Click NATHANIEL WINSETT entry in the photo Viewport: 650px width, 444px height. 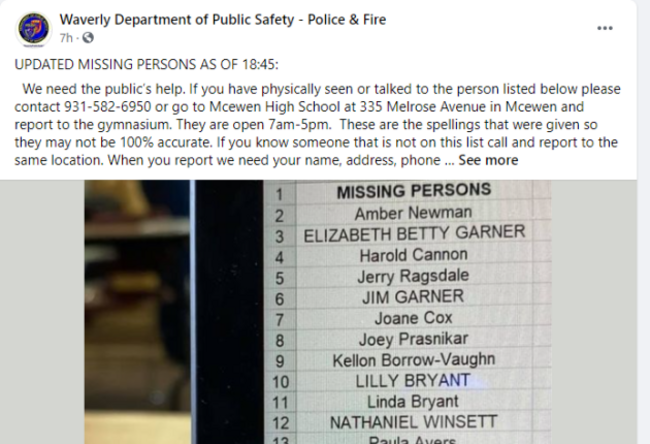pyautogui.click(x=413, y=422)
